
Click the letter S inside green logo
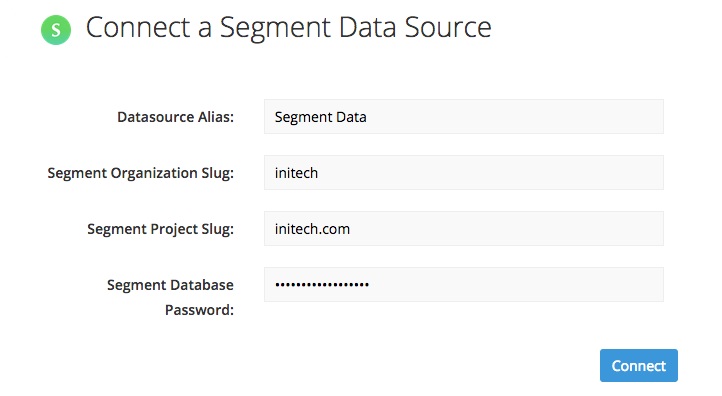[56, 30]
